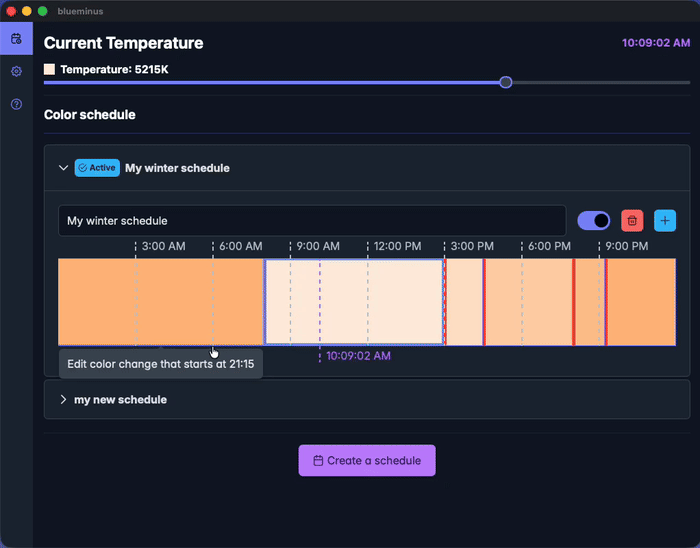Viewport: 700px width, 548px height.
Task: Click the my new schedule row label
Action: [120, 400]
